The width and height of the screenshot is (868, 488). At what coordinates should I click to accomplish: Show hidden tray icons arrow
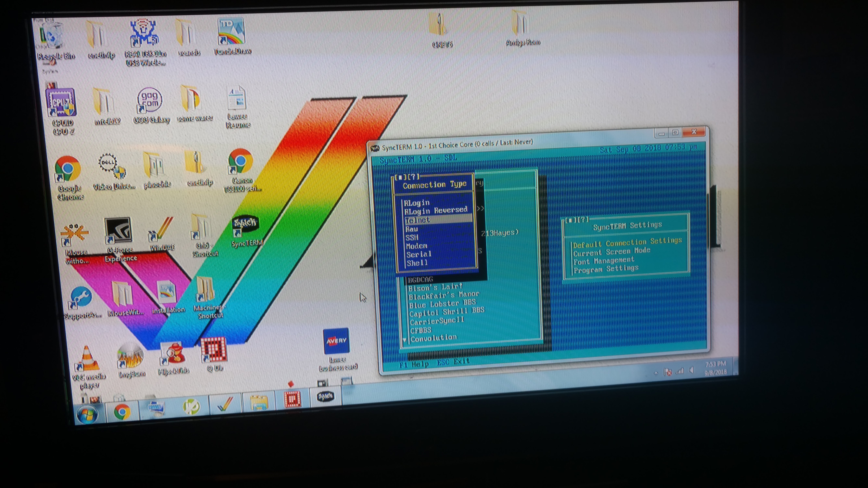coord(656,373)
